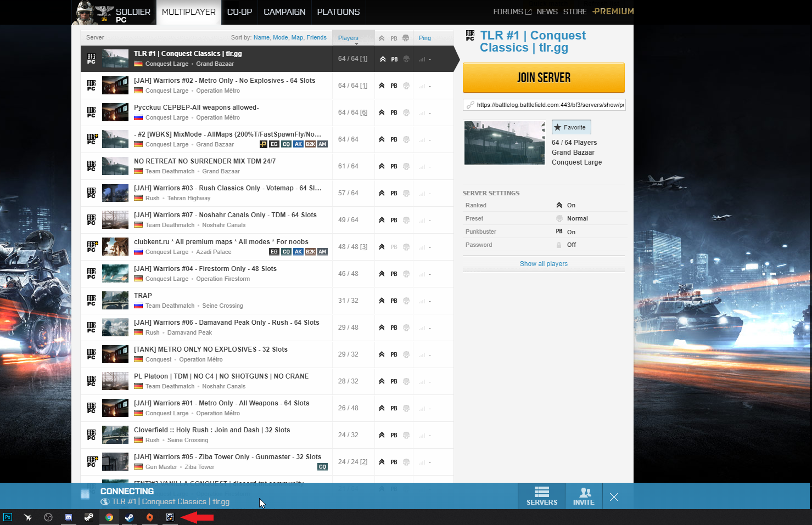Click the server URL field

pyautogui.click(x=544, y=105)
